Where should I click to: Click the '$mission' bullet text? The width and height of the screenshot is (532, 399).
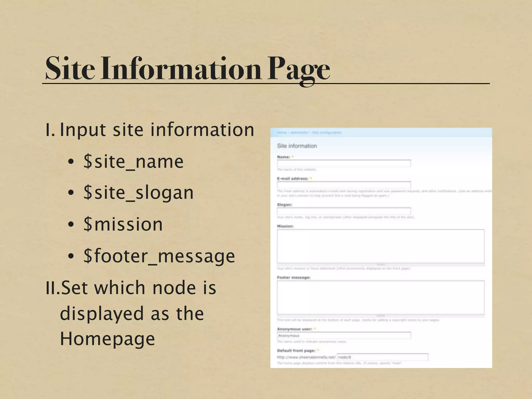click(x=123, y=224)
